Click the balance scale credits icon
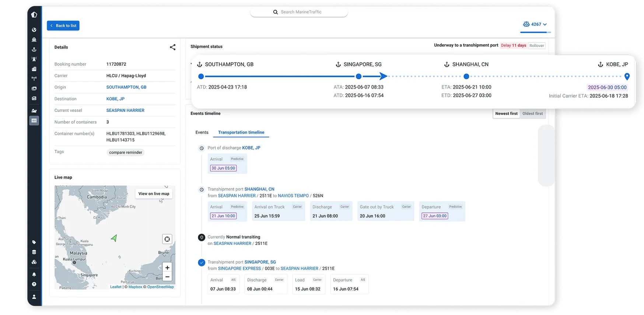The height and width of the screenshot is (315, 644). coord(526,24)
